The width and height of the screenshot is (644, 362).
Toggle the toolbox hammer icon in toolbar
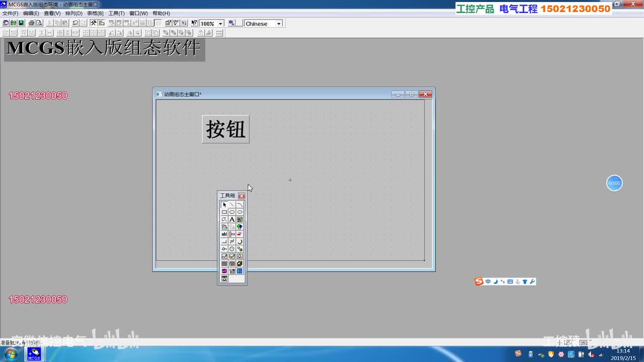click(x=94, y=23)
